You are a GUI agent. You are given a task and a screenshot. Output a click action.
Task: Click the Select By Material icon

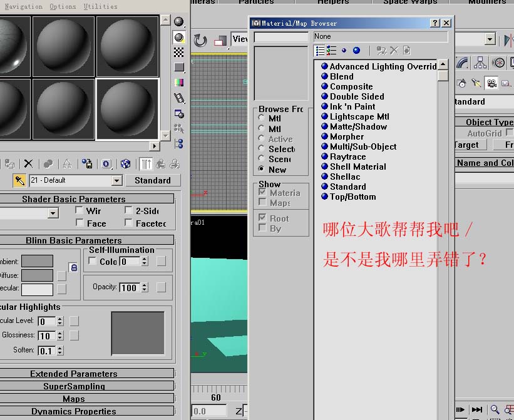(179, 128)
